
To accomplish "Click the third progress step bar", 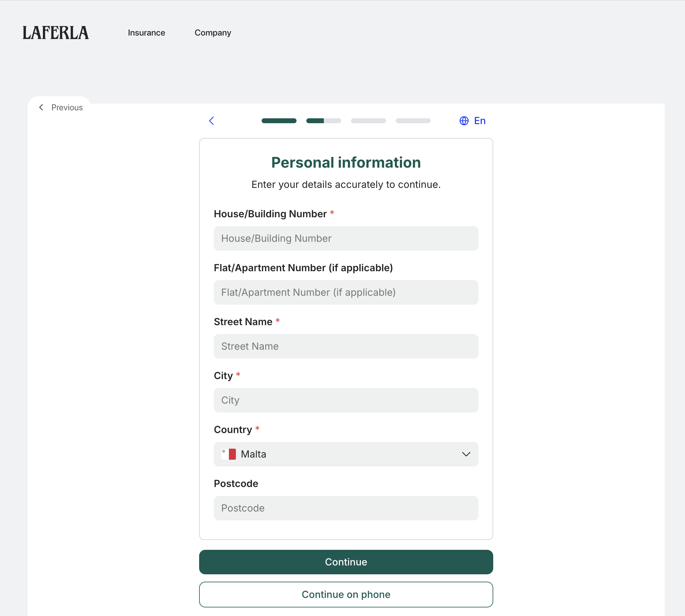I will coord(368,121).
